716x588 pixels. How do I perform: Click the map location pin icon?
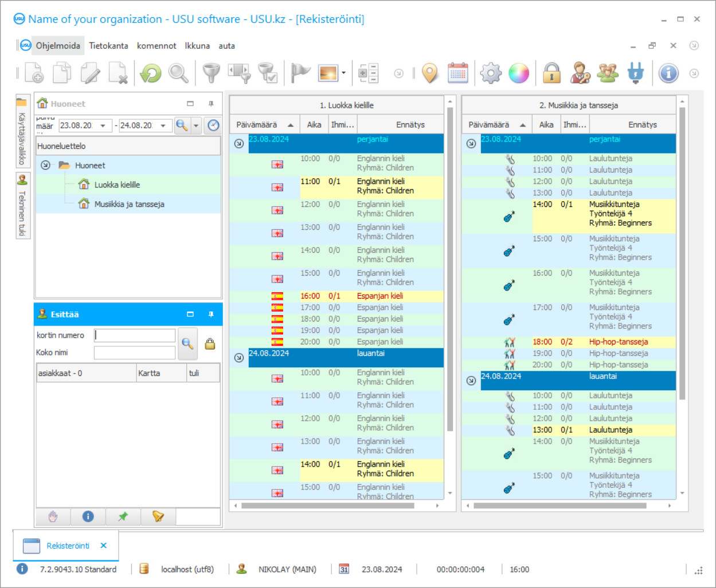(x=430, y=73)
